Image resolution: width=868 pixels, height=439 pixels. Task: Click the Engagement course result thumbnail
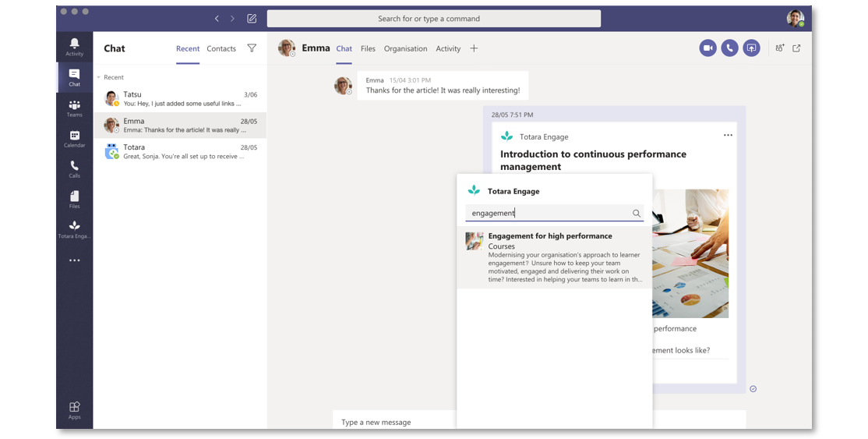(475, 241)
